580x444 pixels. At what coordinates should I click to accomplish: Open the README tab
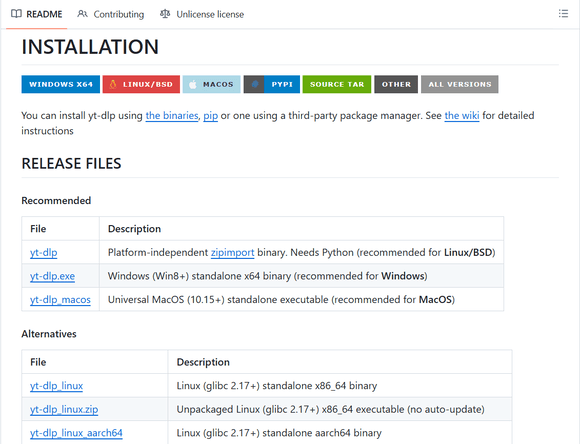(x=37, y=14)
